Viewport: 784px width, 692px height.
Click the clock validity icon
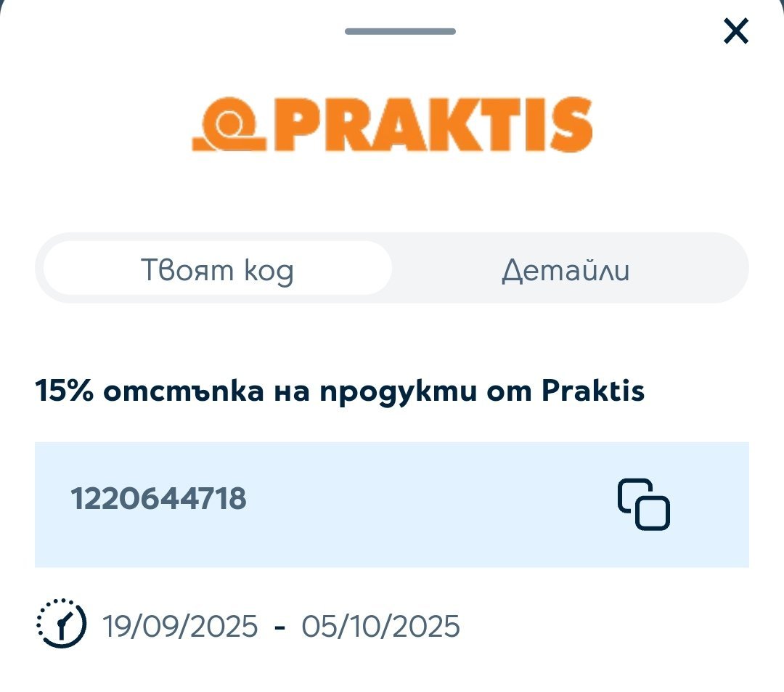[61, 624]
